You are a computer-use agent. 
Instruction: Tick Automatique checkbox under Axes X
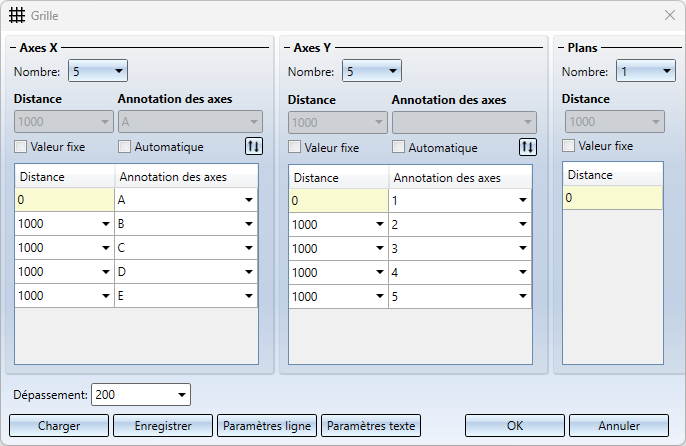pyautogui.click(x=124, y=147)
